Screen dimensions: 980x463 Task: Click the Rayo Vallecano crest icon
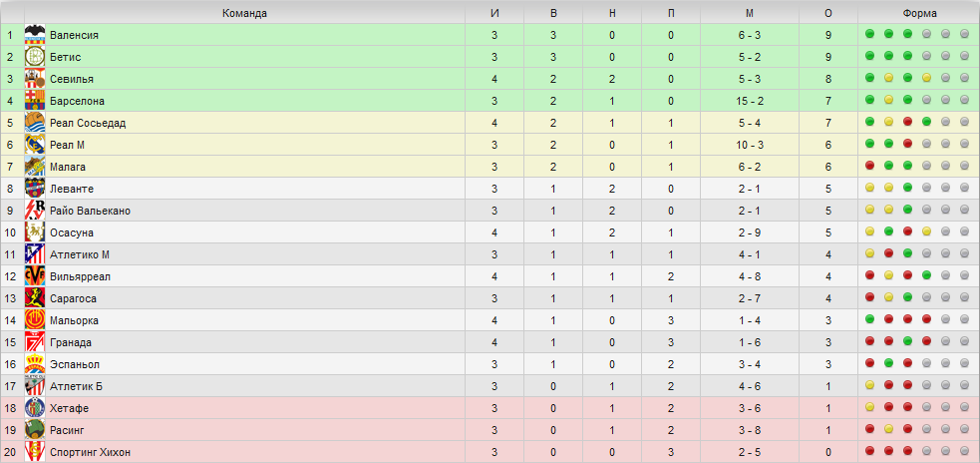35,211
